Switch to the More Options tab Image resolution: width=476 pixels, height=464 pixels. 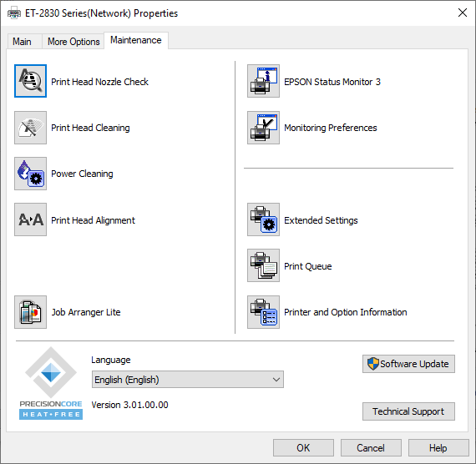pyautogui.click(x=73, y=42)
